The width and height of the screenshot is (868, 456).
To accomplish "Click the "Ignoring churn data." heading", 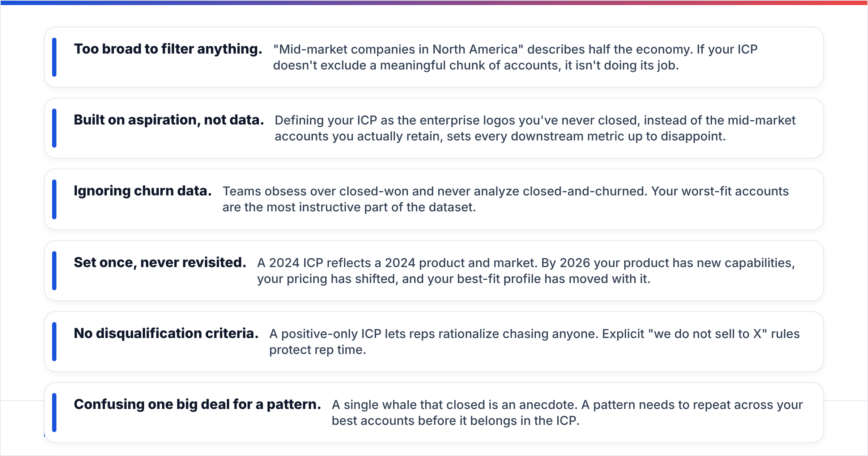I will pyautogui.click(x=142, y=191).
